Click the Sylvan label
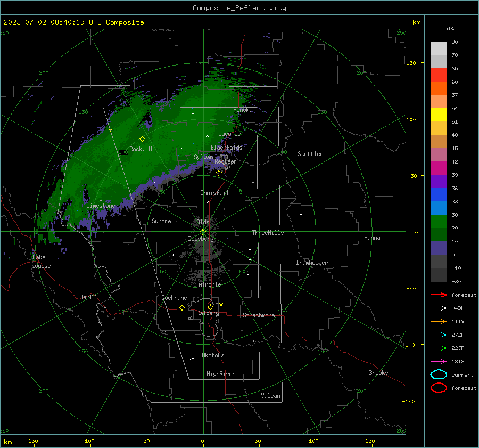The height and width of the screenshot is (448, 479). point(203,157)
